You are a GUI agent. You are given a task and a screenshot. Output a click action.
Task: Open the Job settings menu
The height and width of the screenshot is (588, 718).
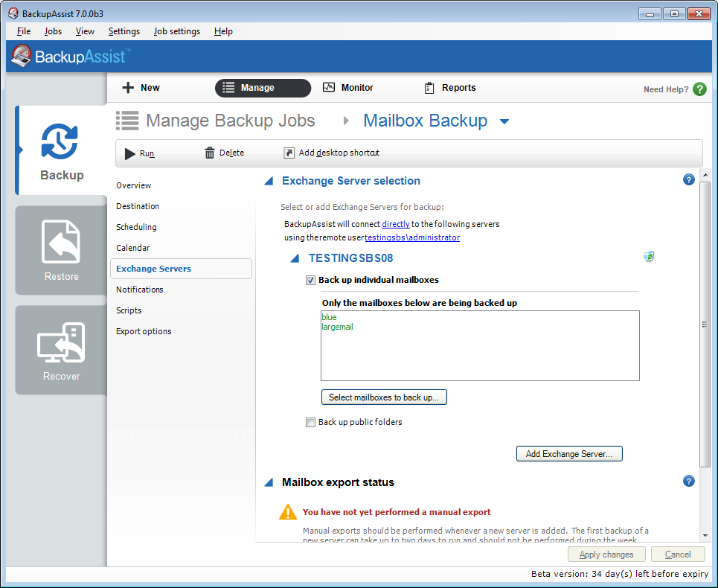[177, 31]
